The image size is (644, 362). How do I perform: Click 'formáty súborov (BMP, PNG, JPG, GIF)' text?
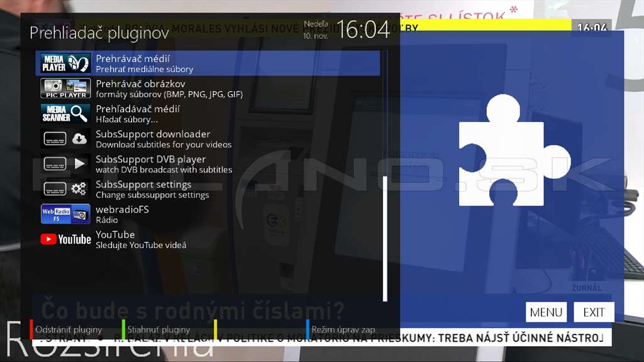pos(169,94)
